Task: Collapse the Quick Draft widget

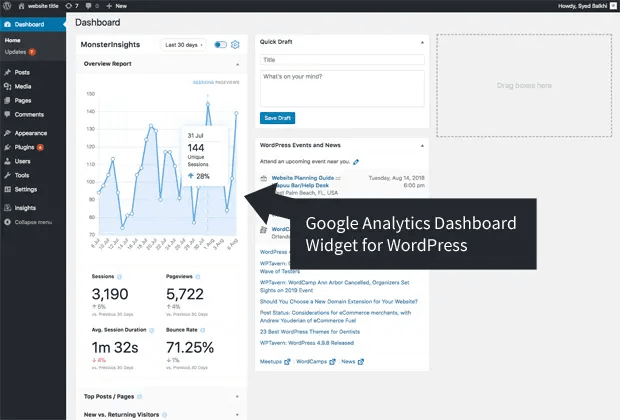Action: click(x=422, y=42)
